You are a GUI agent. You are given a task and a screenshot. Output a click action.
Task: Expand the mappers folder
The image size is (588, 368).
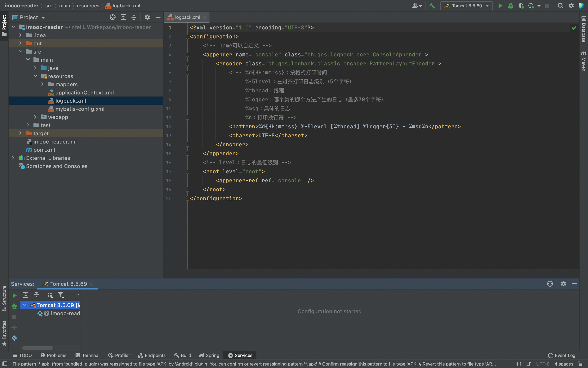tap(42, 84)
